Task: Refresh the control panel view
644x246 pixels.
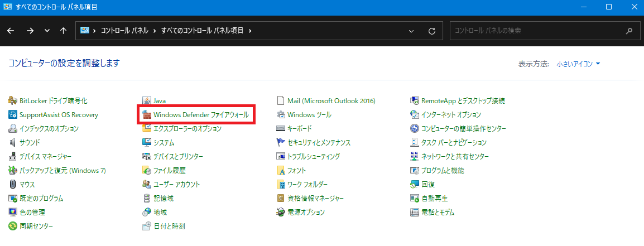Action: click(432, 31)
